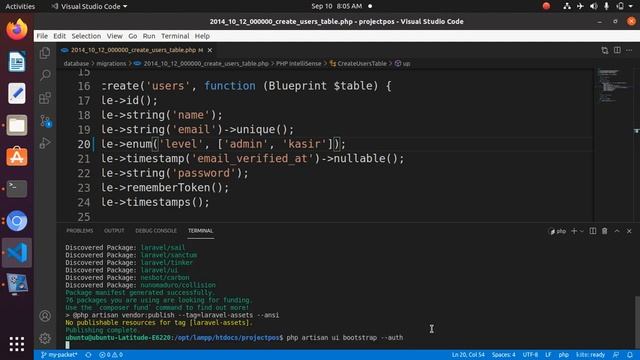The height and width of the screenshot is (360, 640).
Task: Open the Run and Debug view
Action: 45,143
